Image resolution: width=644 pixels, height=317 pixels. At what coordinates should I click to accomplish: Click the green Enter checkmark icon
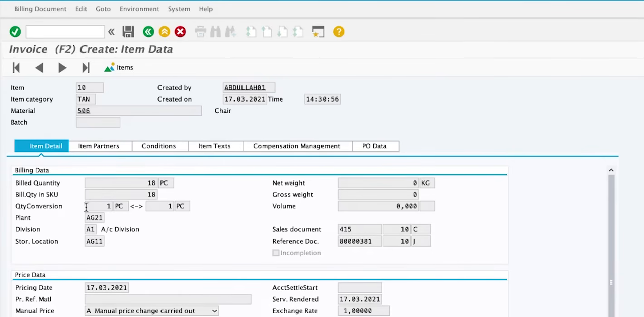click(x=15, y=32)
